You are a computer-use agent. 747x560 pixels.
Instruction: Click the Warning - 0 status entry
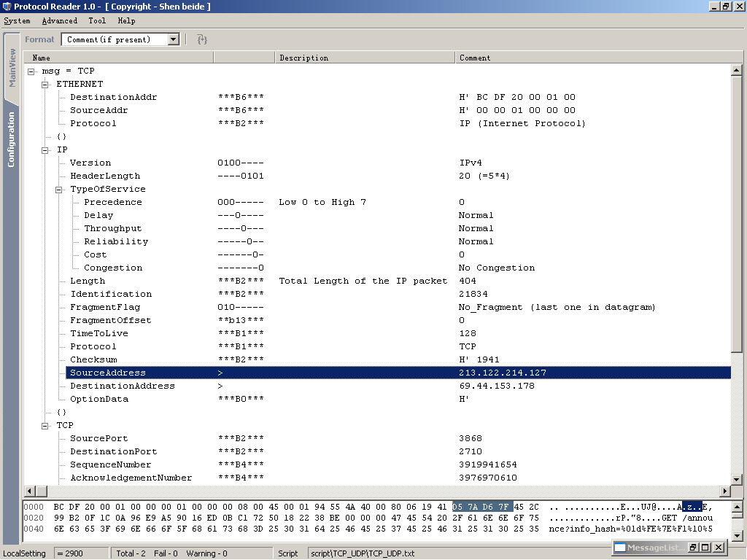(206, 553)
